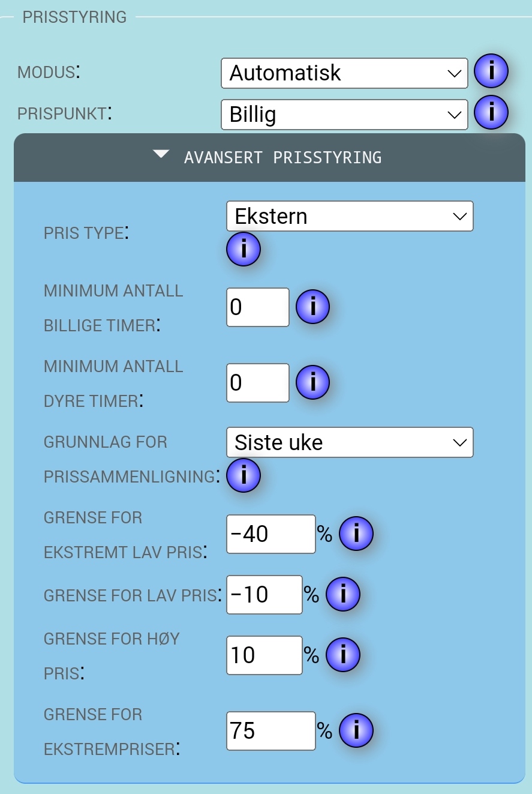Click info icon for grense for høy pris
Image resolution: width=532 pixels, height=794 pixels.
point(342,654)
